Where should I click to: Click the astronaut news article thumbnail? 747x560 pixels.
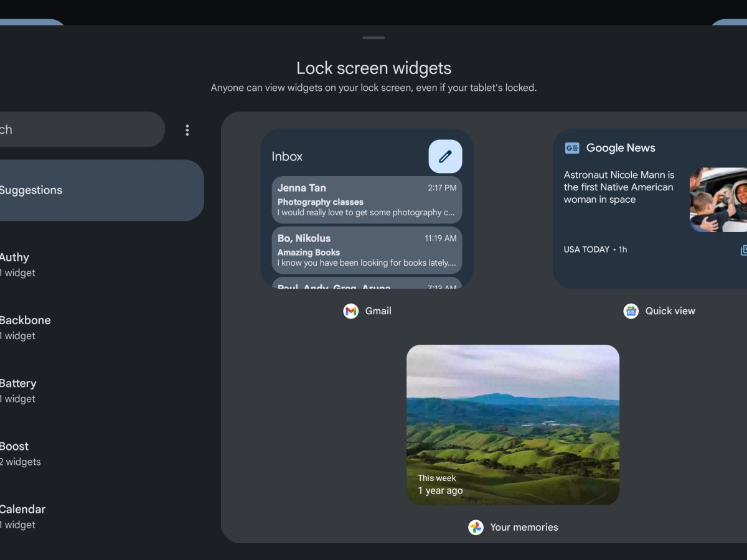[x=718, y=200]
